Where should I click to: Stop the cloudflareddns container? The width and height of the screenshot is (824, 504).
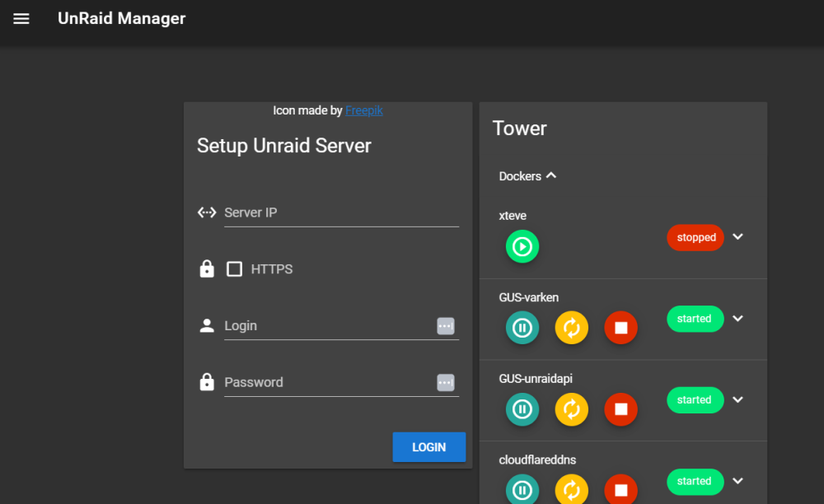pyautogui.click(x=620, y=489)
